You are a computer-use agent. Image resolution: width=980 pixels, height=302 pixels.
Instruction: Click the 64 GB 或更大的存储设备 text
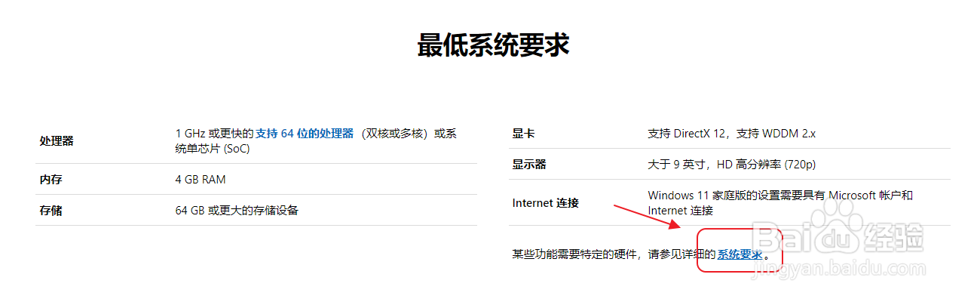tap(237, 210)
